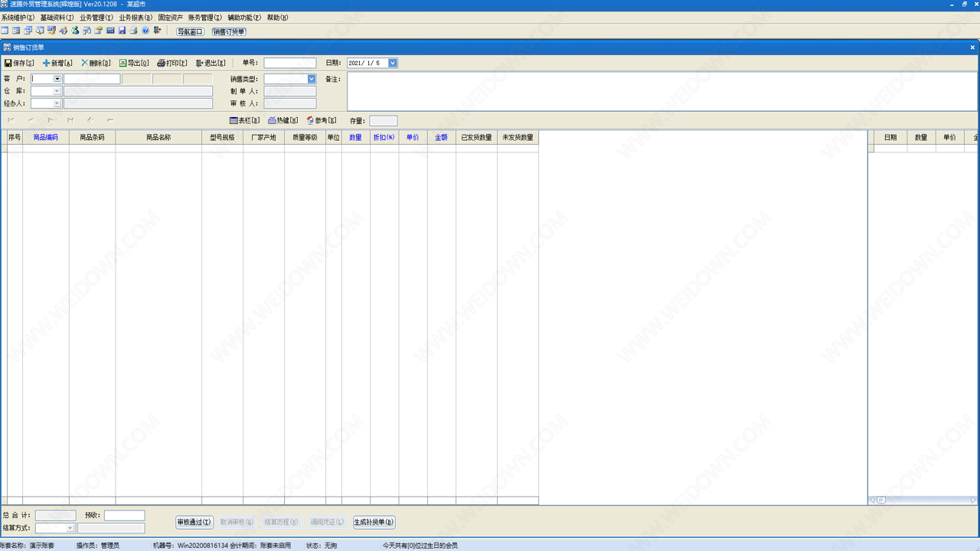Viewport: 980px width, 551px height.
Task: Open the 热键[H] hotkeys list
Action: [x=283, y=120]
